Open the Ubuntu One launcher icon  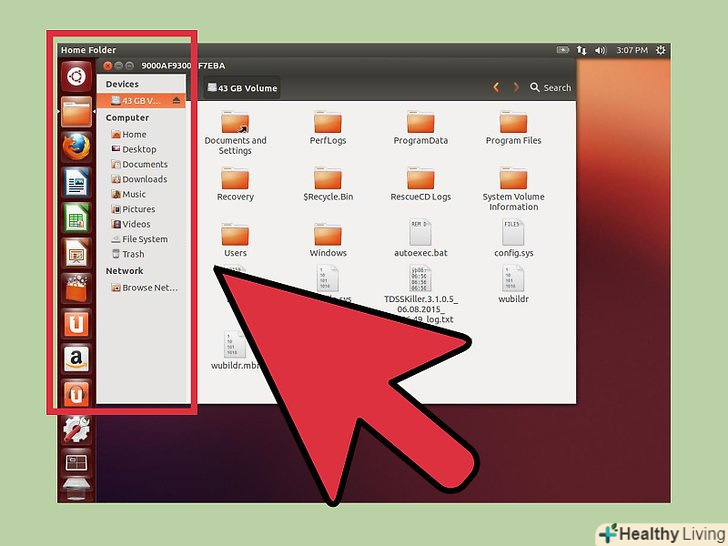pyautogui.click(x=76, y=324)
